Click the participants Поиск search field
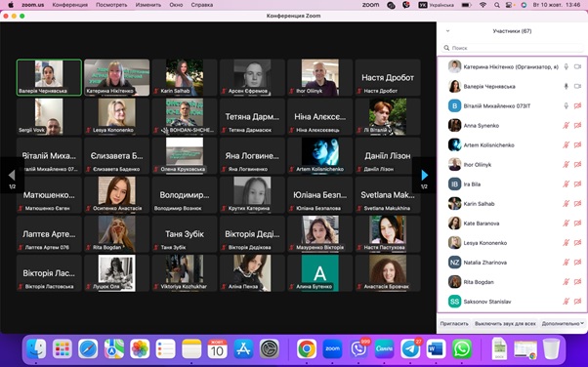588x367 pixels. click(512, 48)
